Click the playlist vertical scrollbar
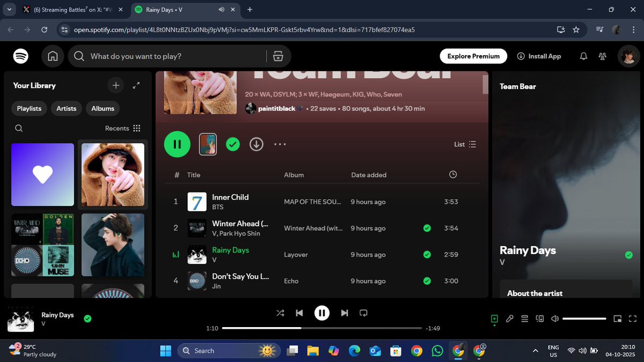 pos(486,86)
